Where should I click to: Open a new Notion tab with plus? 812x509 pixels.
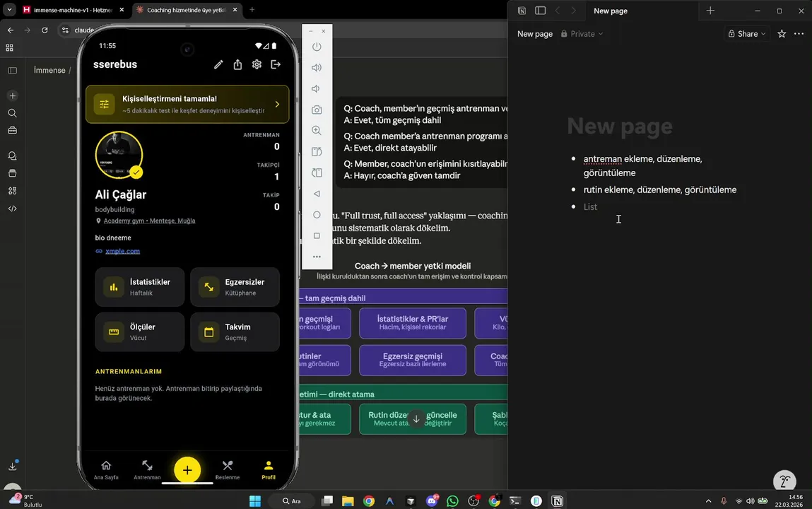click(x=710, y=11)
